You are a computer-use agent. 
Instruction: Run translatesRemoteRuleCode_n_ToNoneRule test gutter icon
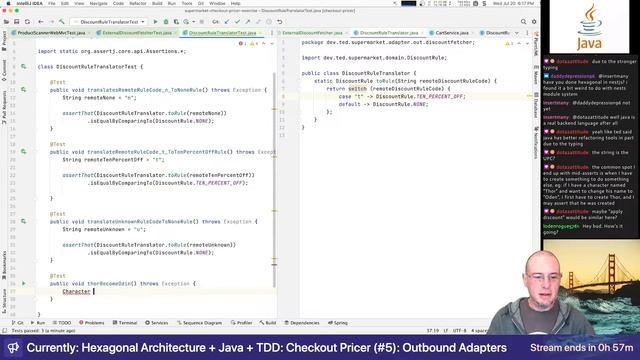pos(24,89)
